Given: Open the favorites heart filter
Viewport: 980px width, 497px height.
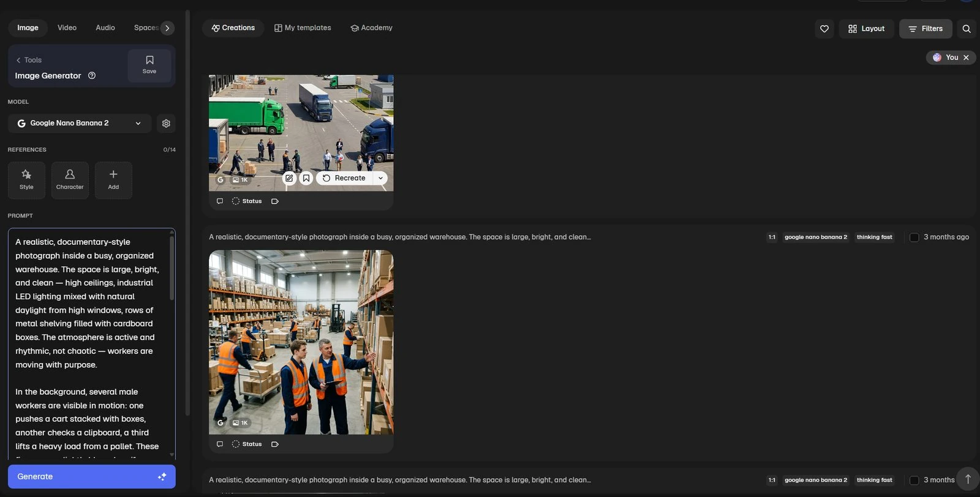Looking at the screenshot, I should (824, 29).
